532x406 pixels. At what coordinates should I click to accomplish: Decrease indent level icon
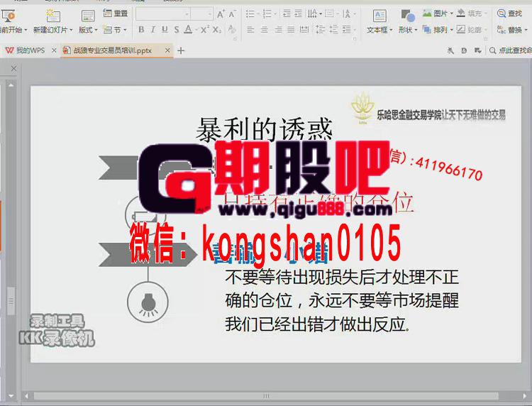pyautogui.click(x=287, y=14)
